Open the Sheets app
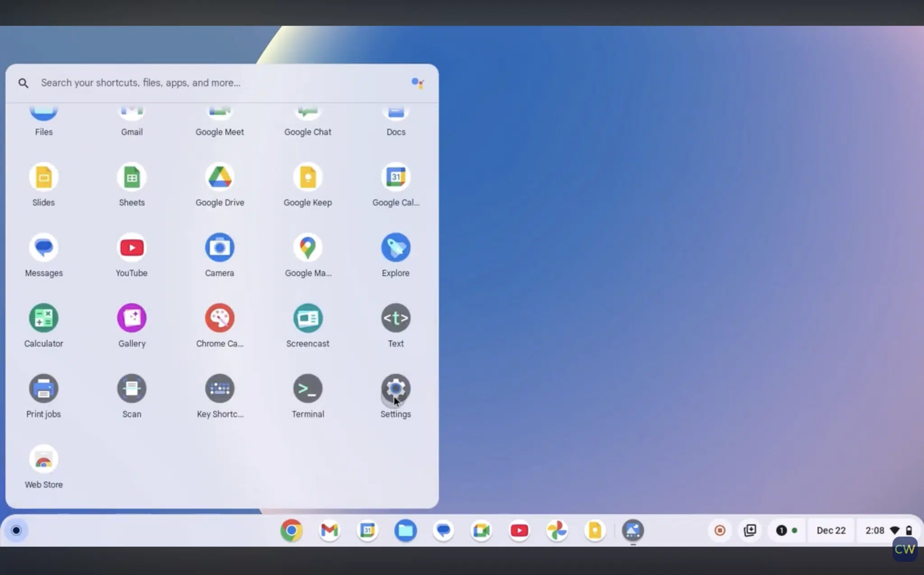Viewport: 924px width, 575px height. pos(132,184)
